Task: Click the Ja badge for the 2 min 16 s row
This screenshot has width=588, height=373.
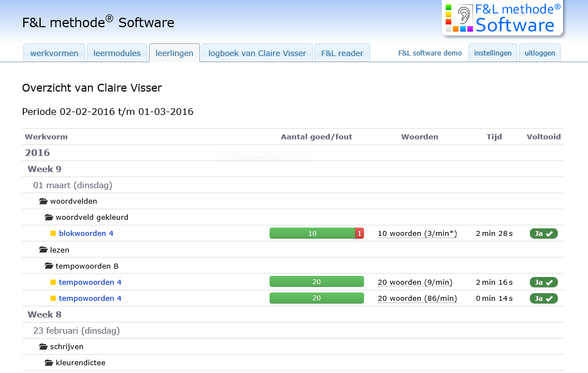Action: (x=543, y=283)
